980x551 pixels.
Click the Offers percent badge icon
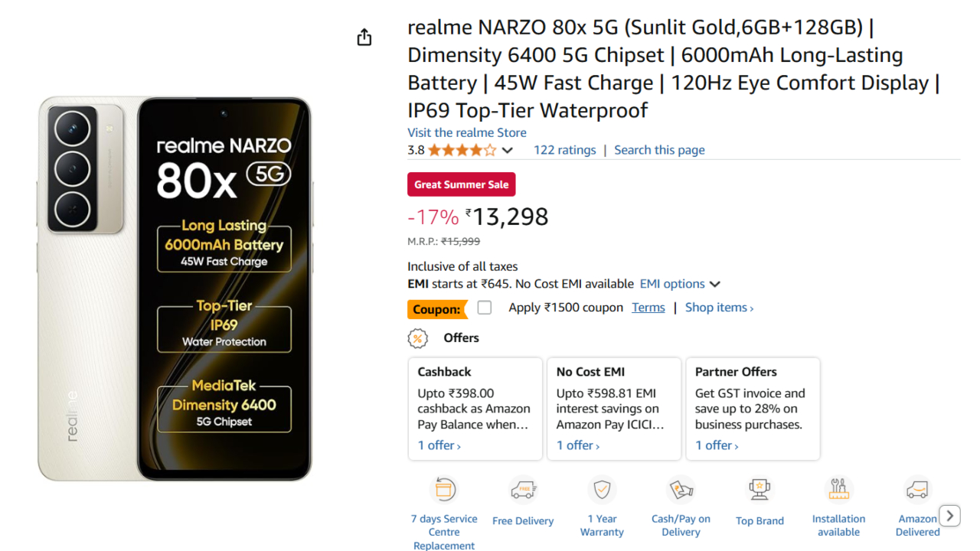tap(417, 338)
